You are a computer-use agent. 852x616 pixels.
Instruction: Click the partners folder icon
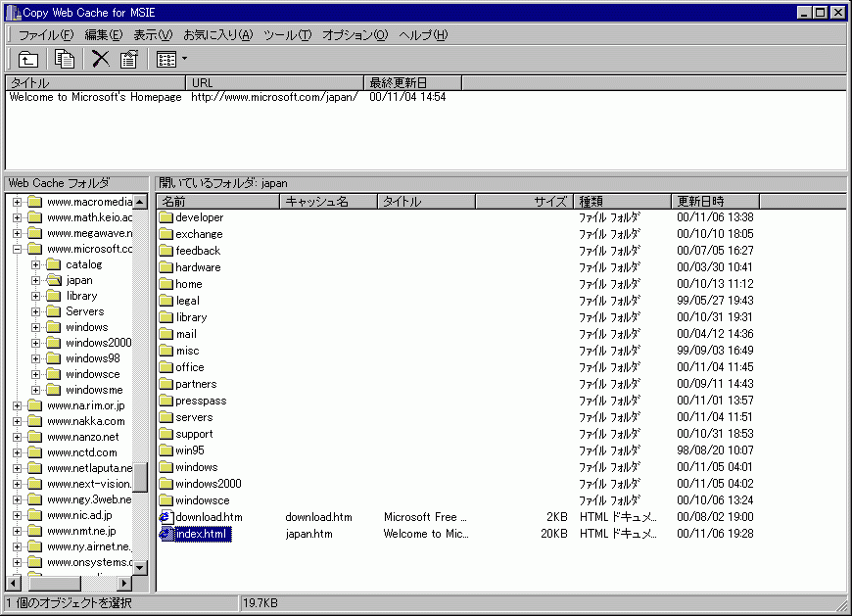(x=166, y=384)
